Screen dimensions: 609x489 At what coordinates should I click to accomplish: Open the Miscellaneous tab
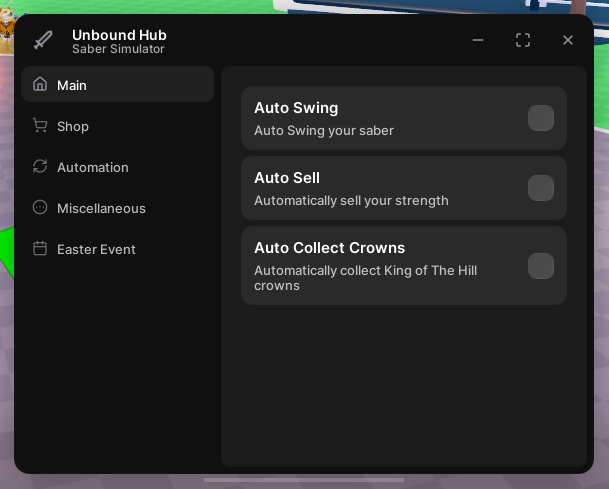click(x=117, y=208)
